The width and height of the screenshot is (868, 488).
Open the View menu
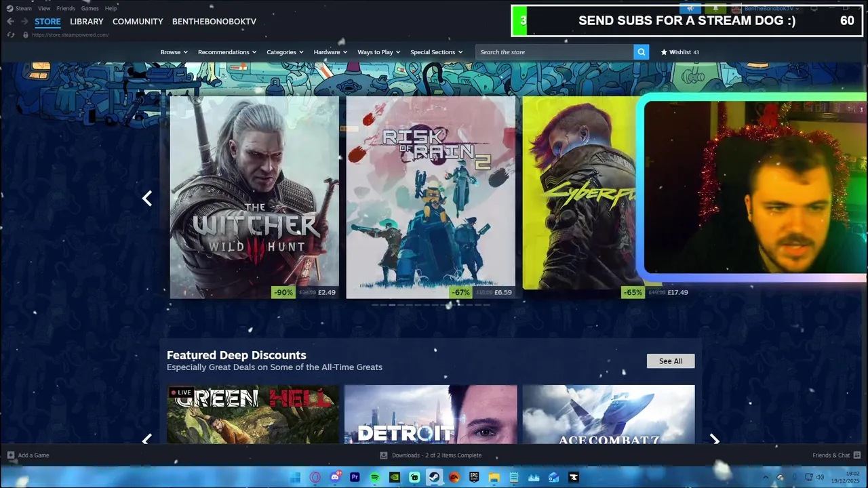(x=44, y=8)
